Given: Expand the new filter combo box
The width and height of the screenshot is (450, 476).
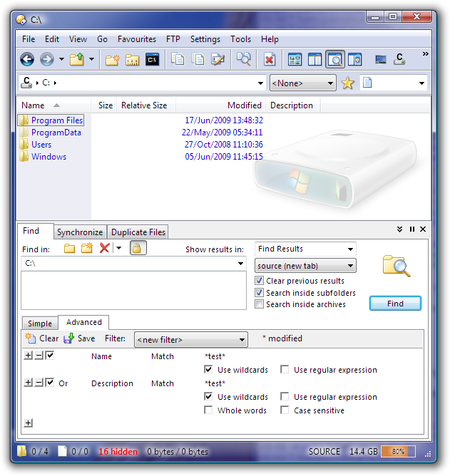Looking at the screenshot, I should pyautogui.click(x=191, y=340).
